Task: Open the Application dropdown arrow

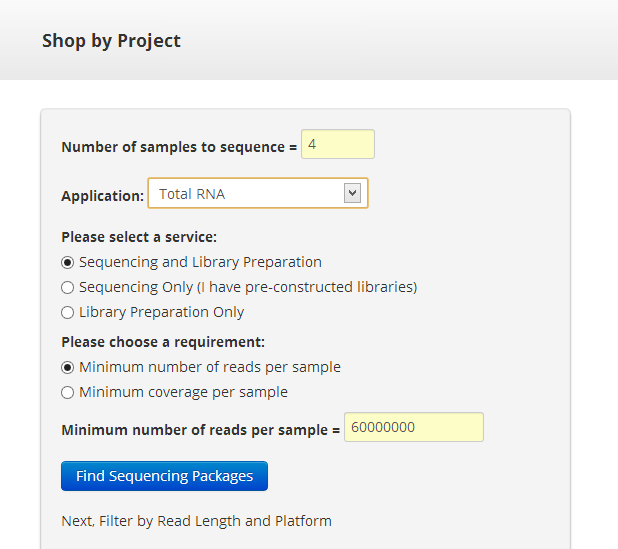Action: (x=352, y=193)
